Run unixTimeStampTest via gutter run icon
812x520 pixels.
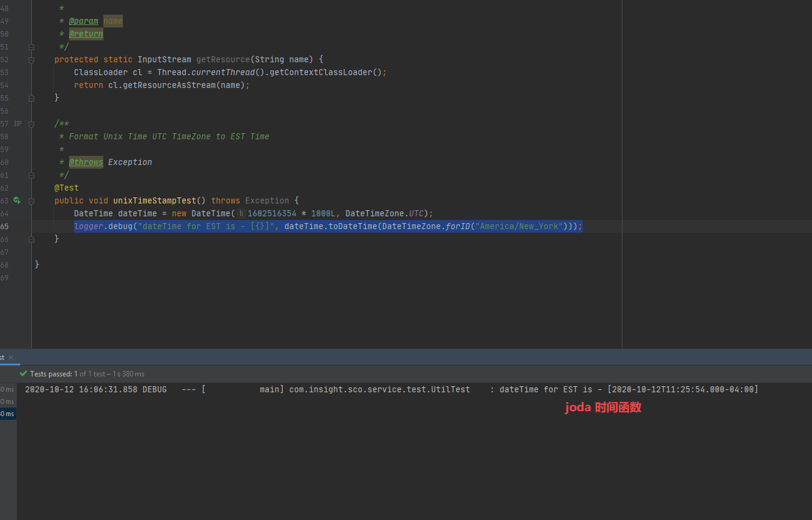pos(17,200)
